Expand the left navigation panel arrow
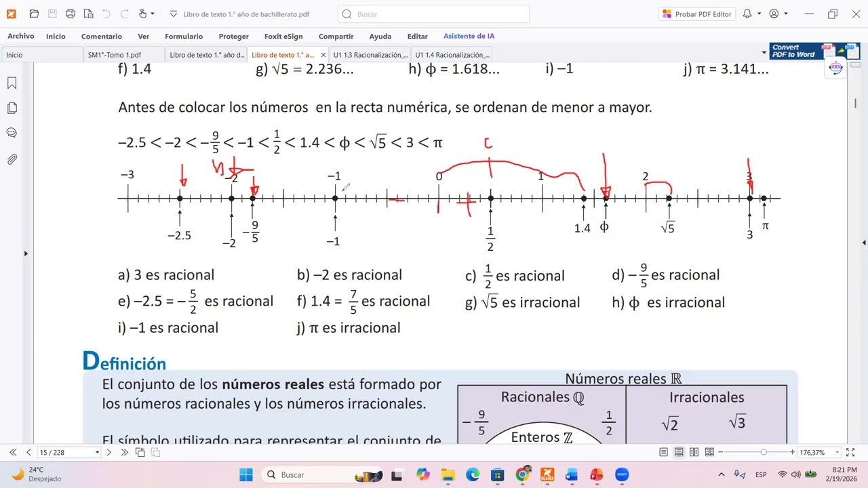Screen dimensions: 868x488 click(26, 253)
